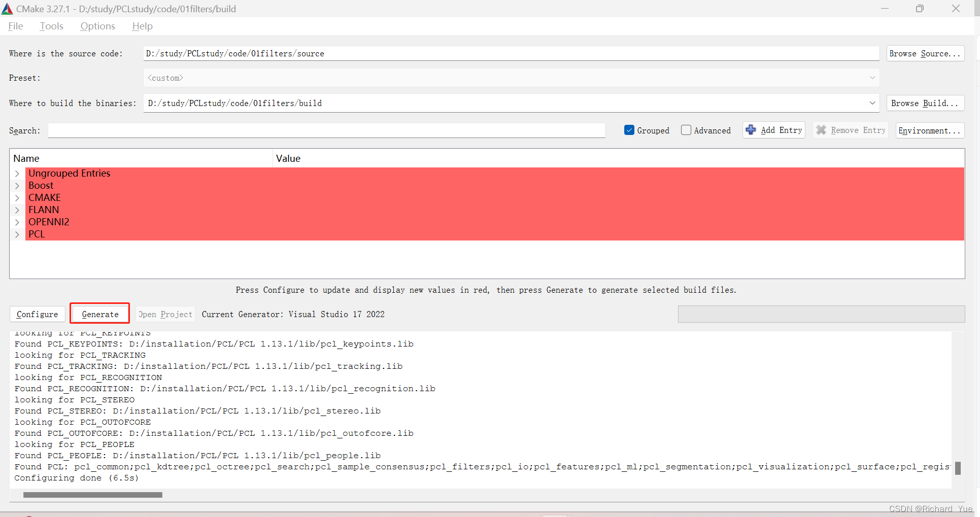This screenshot has width=980, height=517.
Task: Click the Value column header
Action: [x=619, y=158]
